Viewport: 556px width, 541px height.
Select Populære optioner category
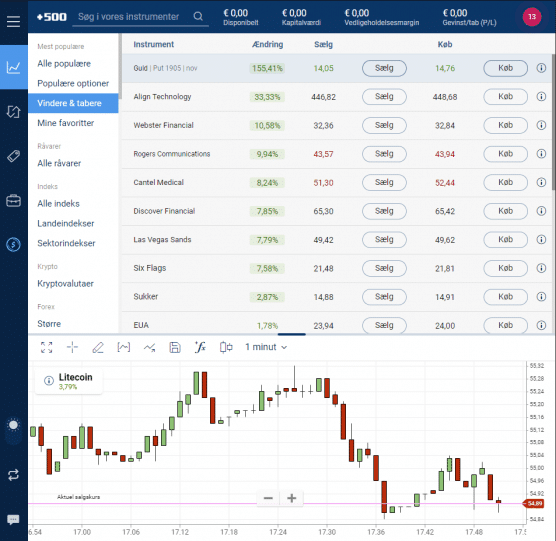(73, 83)
